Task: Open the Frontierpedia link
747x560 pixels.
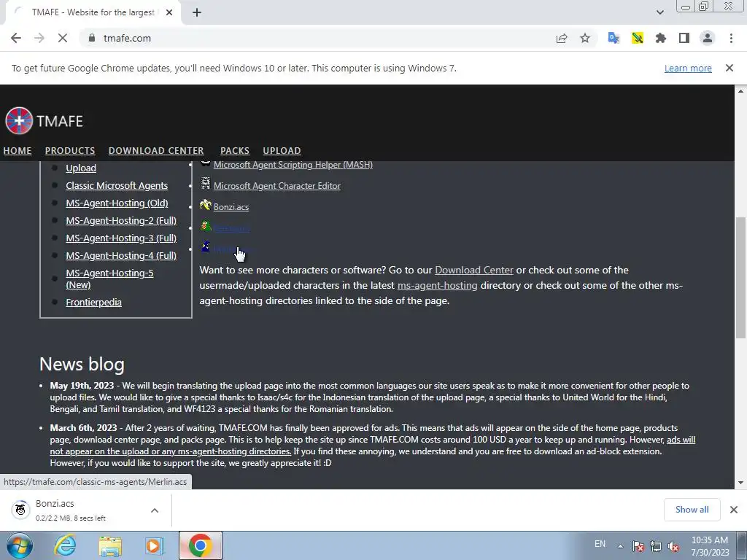Action: tap(93, 303)
